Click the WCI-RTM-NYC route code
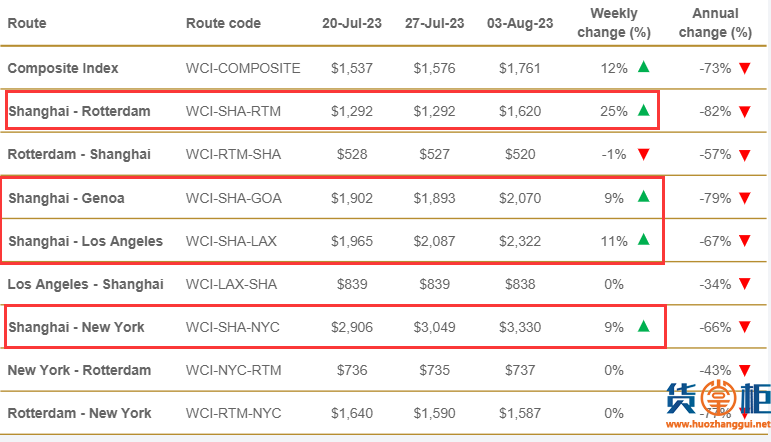The height and width of the screenshot is (442, 771). [x=234, y=413]
